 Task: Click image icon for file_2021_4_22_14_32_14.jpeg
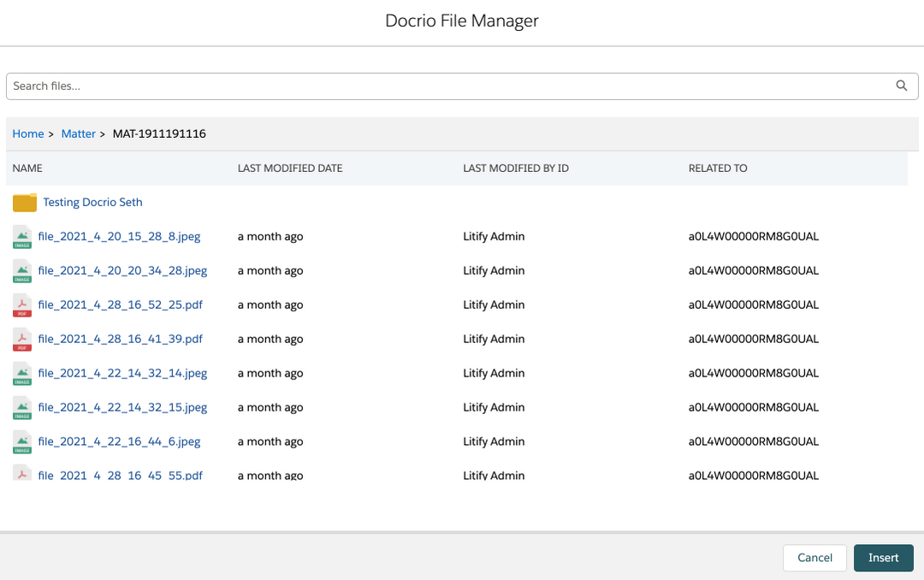22,374
